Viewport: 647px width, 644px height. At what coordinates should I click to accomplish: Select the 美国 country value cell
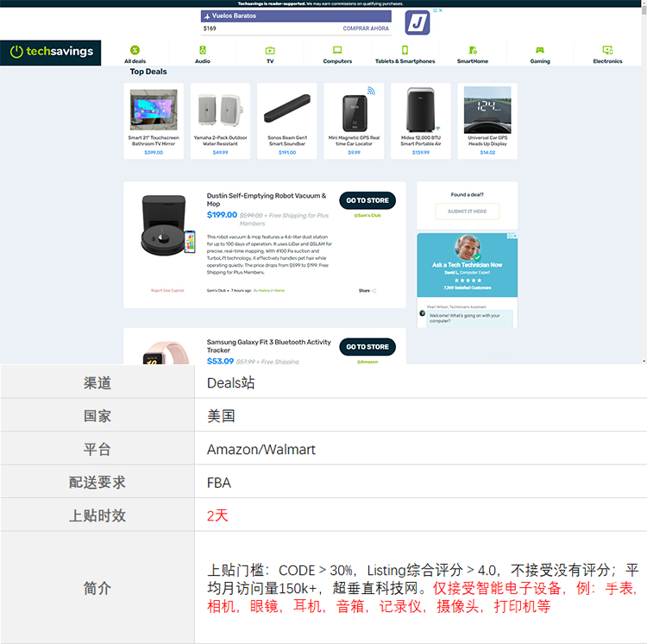pyautogui.click(x=420, y=416)
